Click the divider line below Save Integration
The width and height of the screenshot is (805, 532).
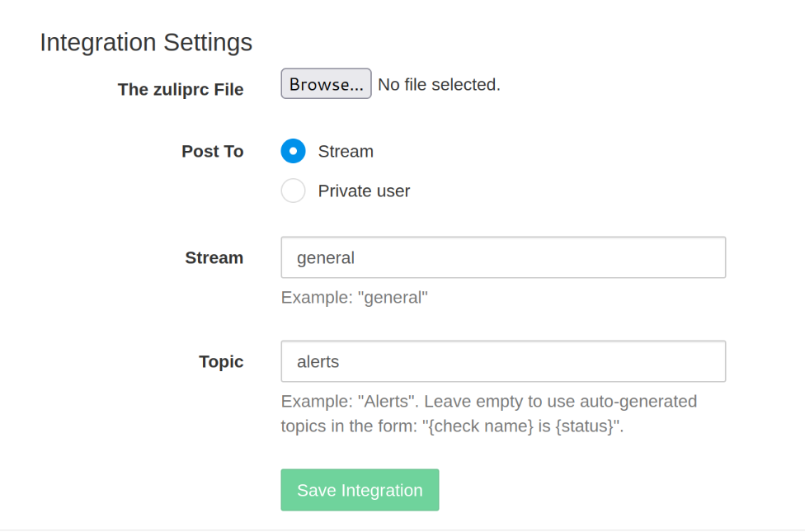[402, 530]
